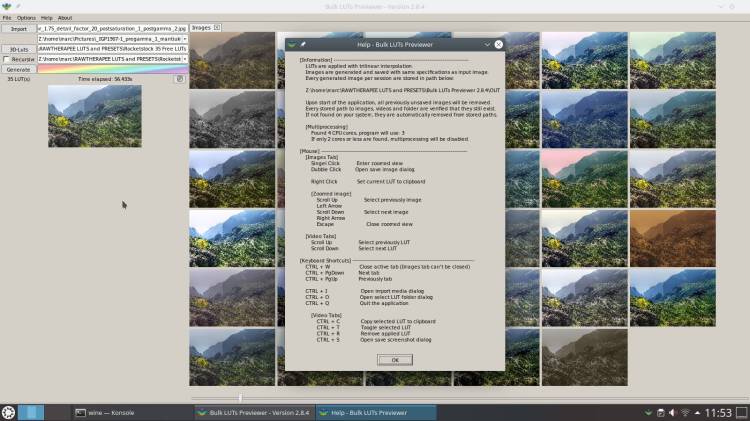The width and height of the screenshot is (750, 421).
Task: Click 'Close zoomed view' help text
Action: tap(389, 224)
